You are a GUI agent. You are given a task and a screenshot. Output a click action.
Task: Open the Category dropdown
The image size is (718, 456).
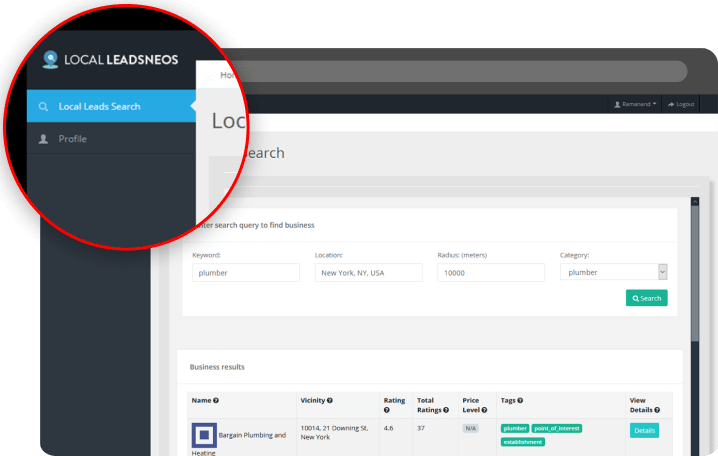coord(614,272)
